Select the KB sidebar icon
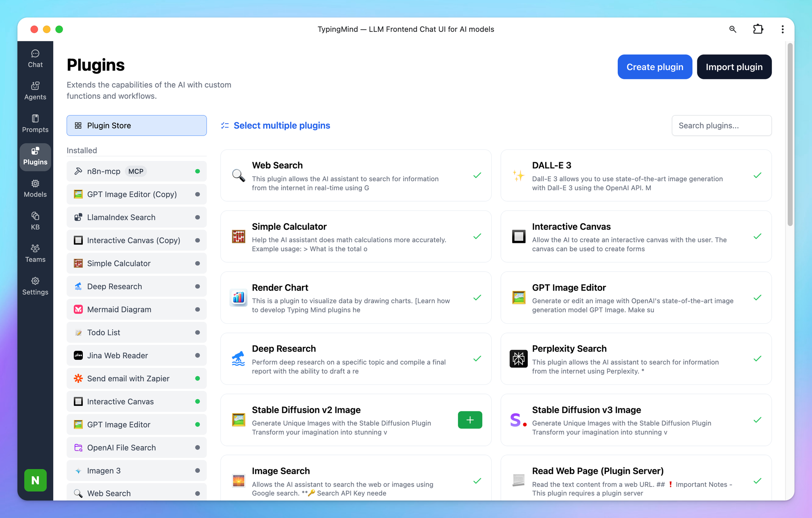812x518 pixels. (x=35, y=221)
